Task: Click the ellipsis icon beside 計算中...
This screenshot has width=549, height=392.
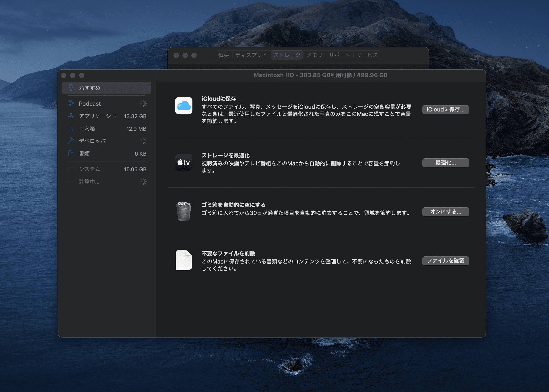Action: point(71,182)
